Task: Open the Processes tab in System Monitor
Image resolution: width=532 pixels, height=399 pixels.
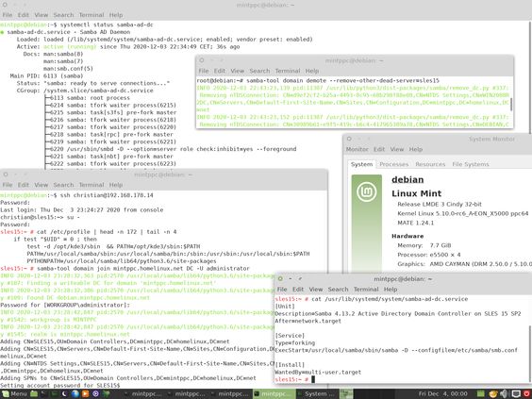Action: click(394, 164)
